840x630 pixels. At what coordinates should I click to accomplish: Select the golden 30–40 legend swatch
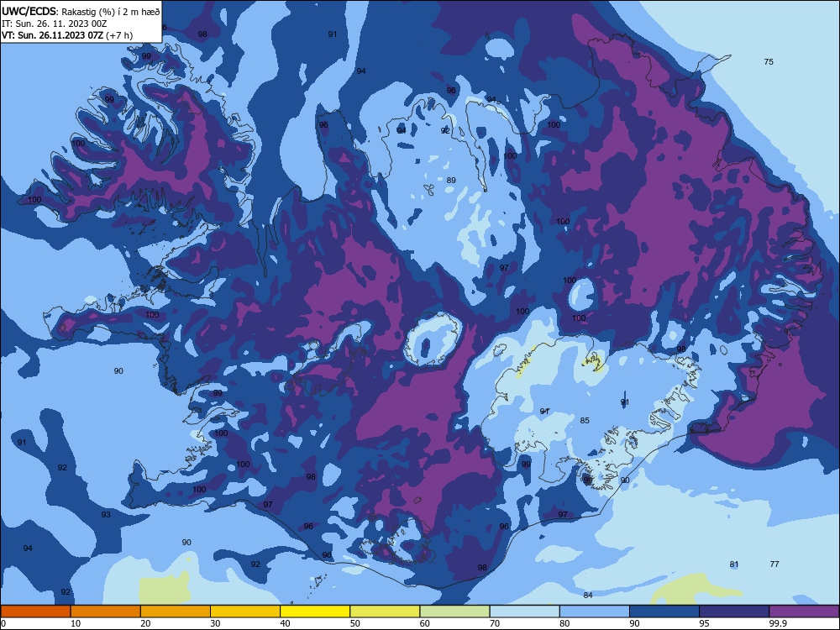[245, 612]
